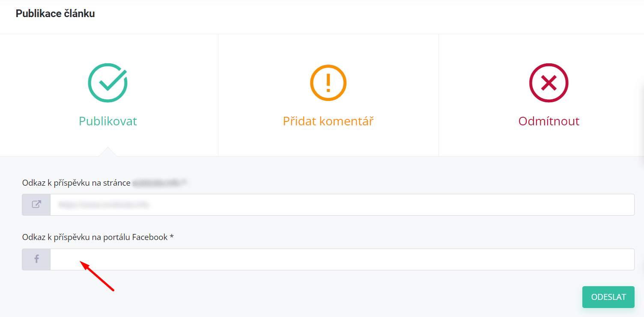Click the red arrow pointing at Facebook field
This screenshot has height=317, width=644.
[x=98, y=278]
